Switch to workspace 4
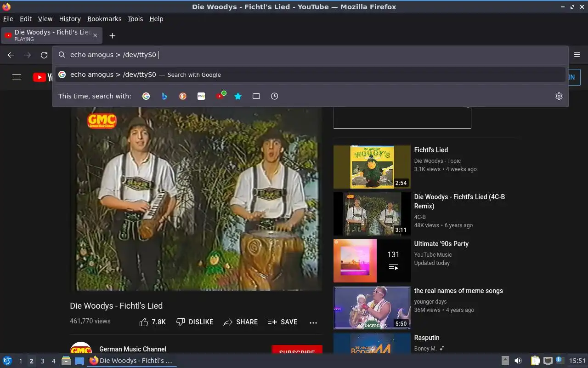Image resolution: width=588 pixels, height=368 pixels. [53, 361]
